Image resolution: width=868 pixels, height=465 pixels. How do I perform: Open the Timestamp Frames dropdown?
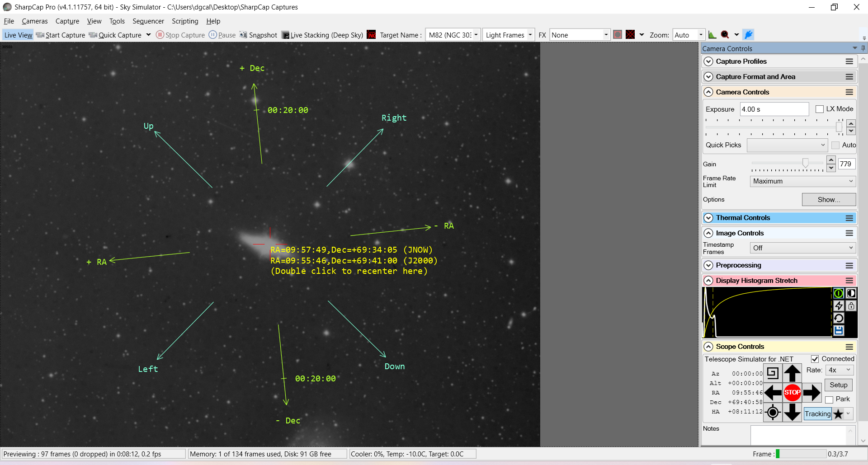[803, 248]
